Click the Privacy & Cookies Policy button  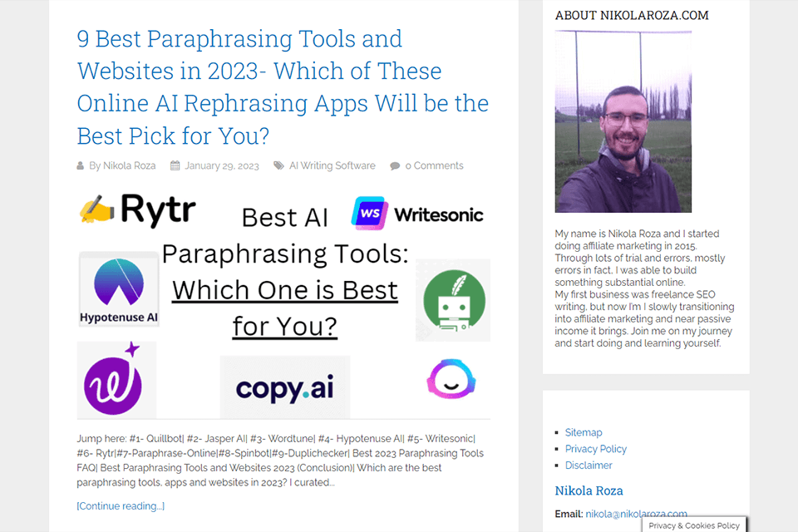[x=693, y=525]
